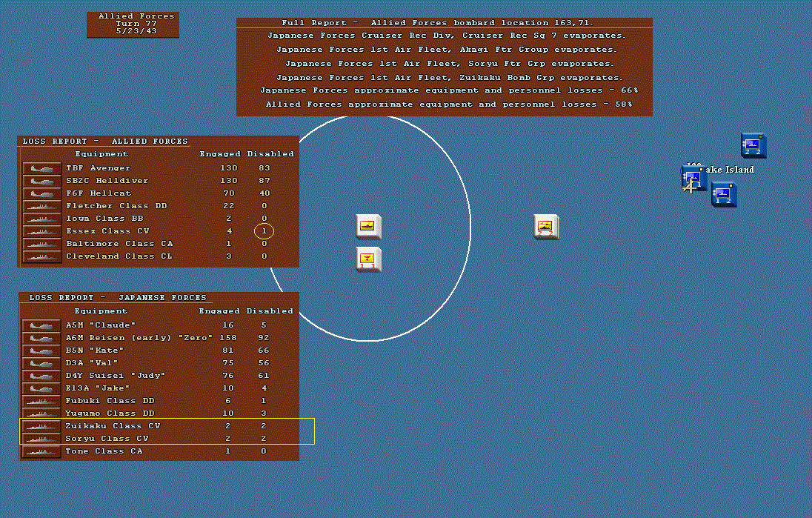Click the Loss Report Allied Forces heading
Screen dimensions: 812x518
tap(105, 142)
